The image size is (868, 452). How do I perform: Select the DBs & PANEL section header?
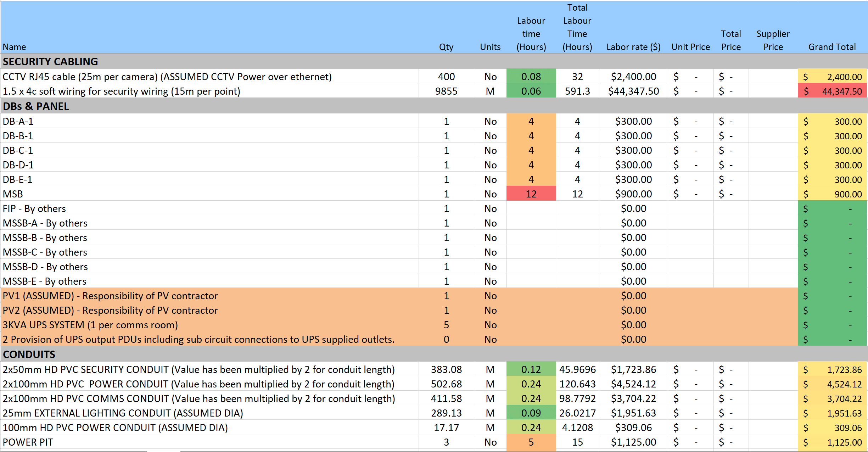point(36,106)
